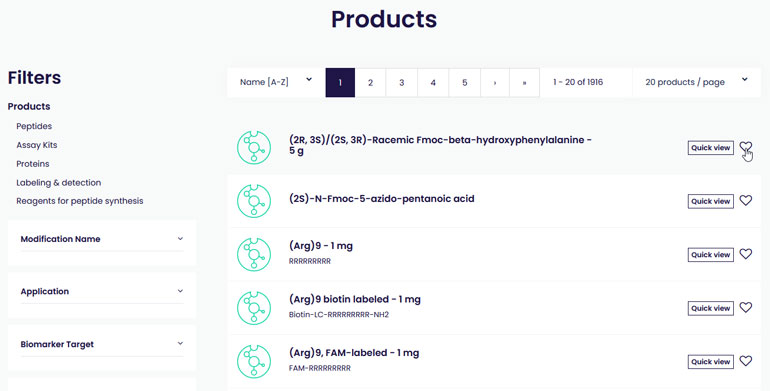Go to next page arrow

(x=495, y=83)
